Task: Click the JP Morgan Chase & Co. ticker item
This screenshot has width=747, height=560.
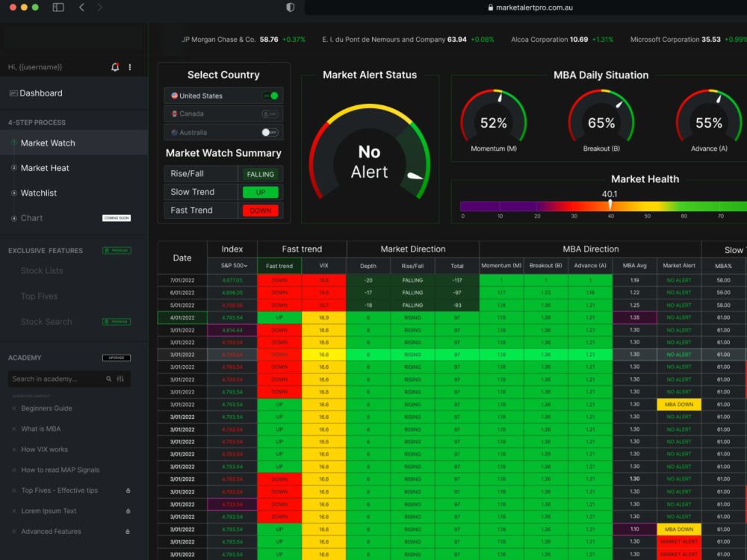Action: pos(244,40)
